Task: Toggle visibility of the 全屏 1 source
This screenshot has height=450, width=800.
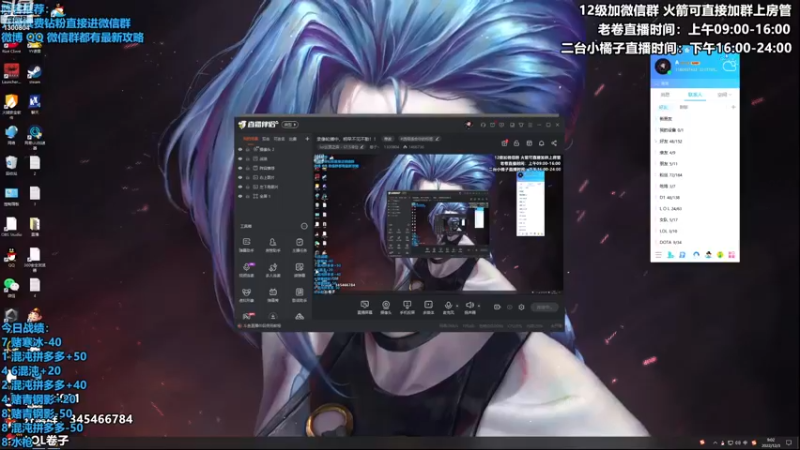Action: pyautogui.click(x=240, y=196)
